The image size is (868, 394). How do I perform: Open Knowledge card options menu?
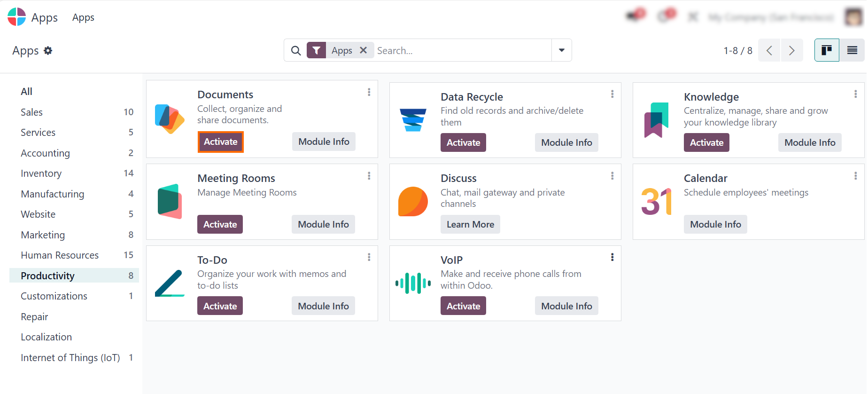click(856, 94)
